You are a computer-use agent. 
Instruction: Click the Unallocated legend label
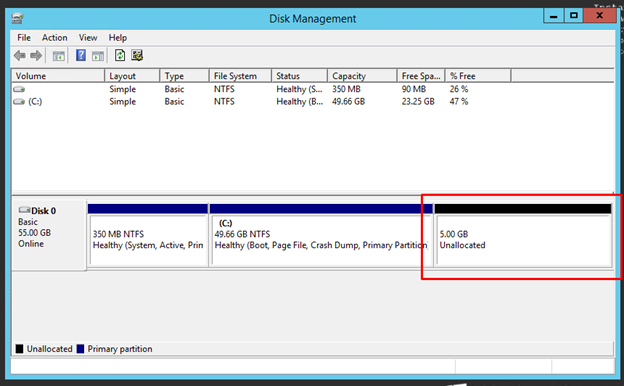click(49, 349)
